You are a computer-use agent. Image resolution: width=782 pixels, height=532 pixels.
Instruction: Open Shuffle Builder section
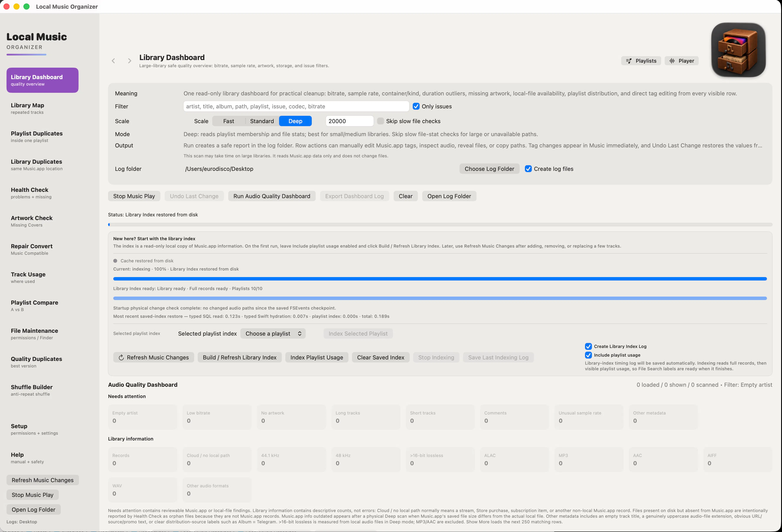click(42, 390)
